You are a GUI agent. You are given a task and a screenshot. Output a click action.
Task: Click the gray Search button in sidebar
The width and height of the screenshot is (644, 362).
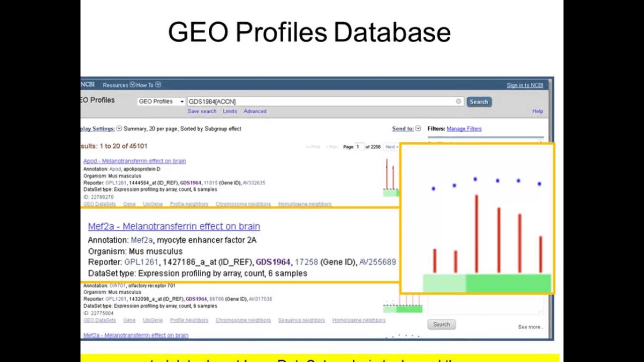click(x=441, y=324)
